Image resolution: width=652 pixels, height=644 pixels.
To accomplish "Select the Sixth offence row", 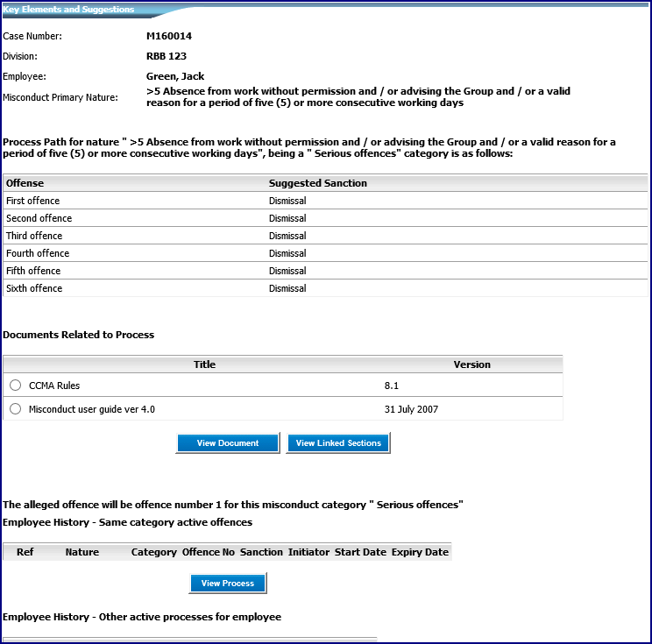I will pos(325,288).
